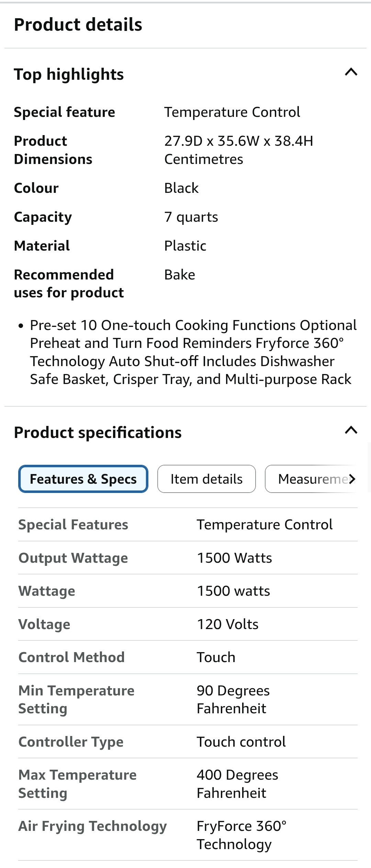Click the Colour value Black
This screenshot has width=371, height=868.
[x=181, y=188]
